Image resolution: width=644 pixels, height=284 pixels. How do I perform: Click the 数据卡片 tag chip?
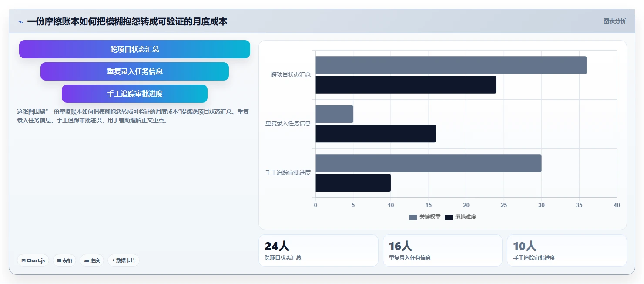tap(124, 260)
